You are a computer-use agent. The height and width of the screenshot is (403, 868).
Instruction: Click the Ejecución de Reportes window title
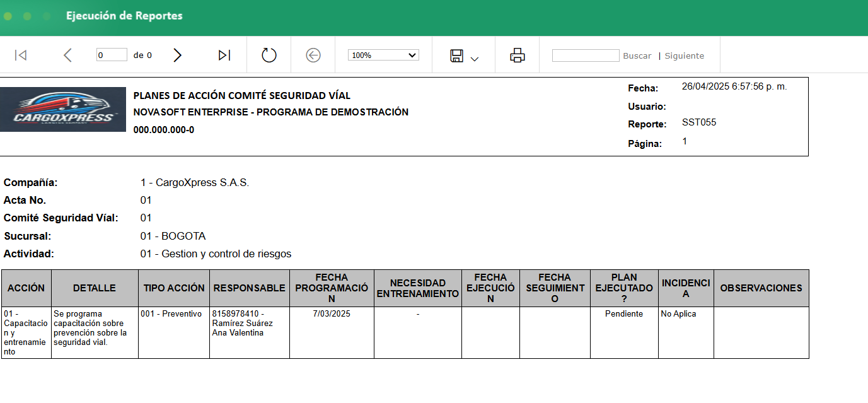(x=124, y=16)
